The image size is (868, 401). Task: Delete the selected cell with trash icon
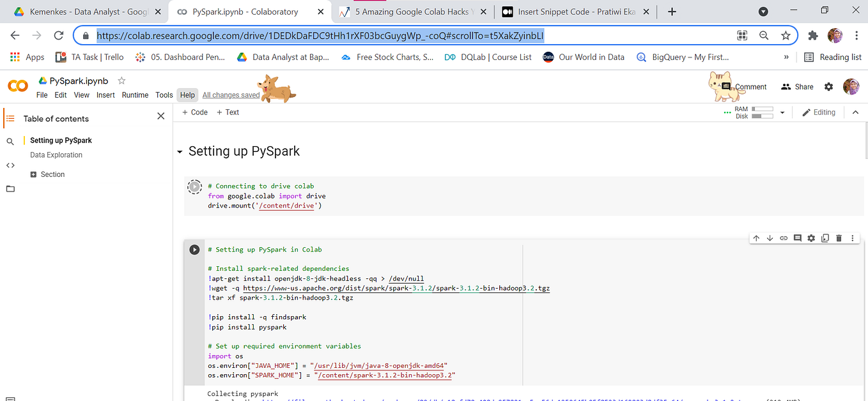point(839,238)
